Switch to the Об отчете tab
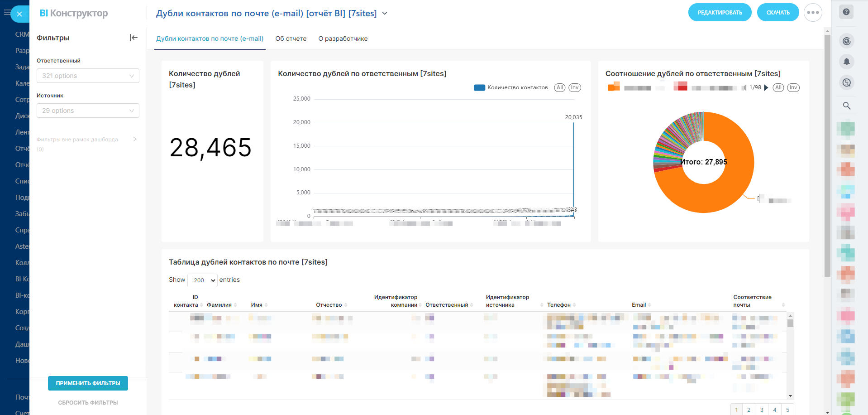The width and height of the screenshot is (868, 415). 291,39
